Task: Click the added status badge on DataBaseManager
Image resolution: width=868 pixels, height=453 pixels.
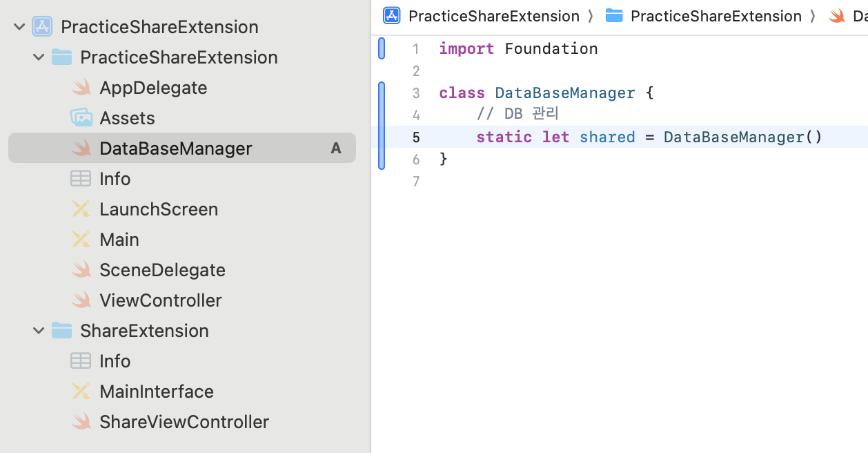Action: click(336, 148)
